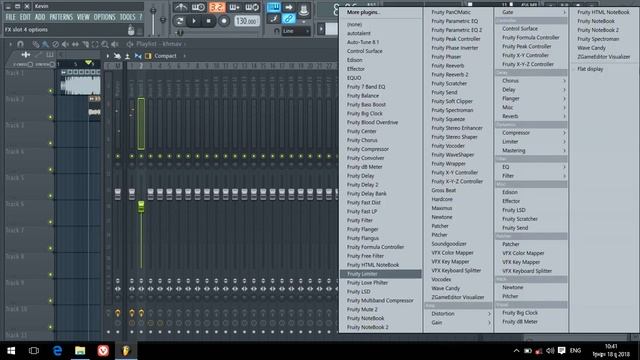Click the brush icon beside link button
640x360 pixels.
tap(273, 18)
